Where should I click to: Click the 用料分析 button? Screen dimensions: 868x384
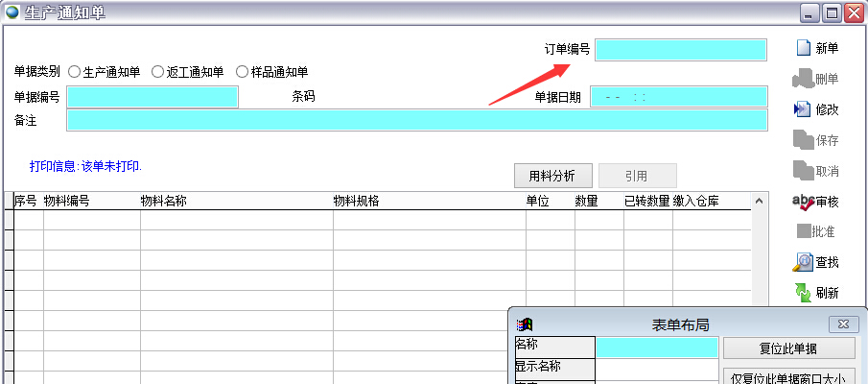[x=552, y=176]
